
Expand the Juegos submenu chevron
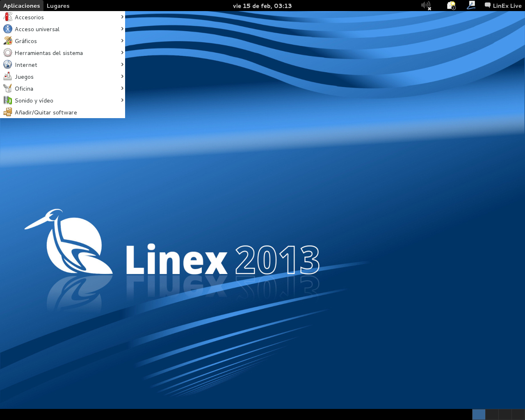click(x=122, y=76)
